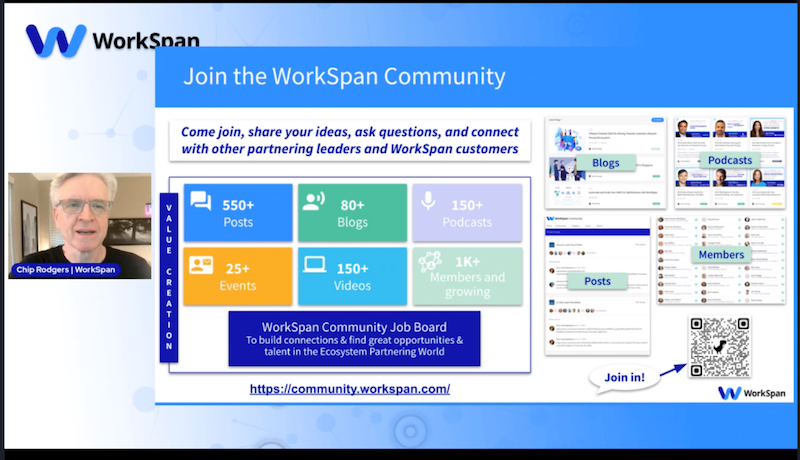Click the Join the WorkSpan Community title
The width and height of the screenshot is (800, 460).
(x=344, y=76)
